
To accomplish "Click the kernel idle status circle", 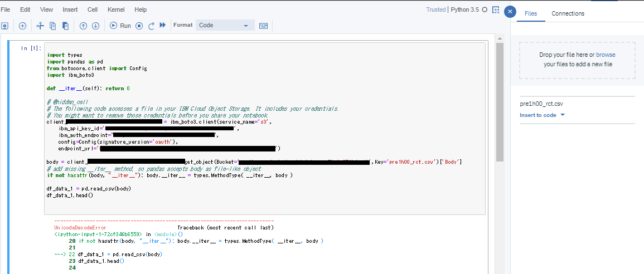I will [485, 9].
